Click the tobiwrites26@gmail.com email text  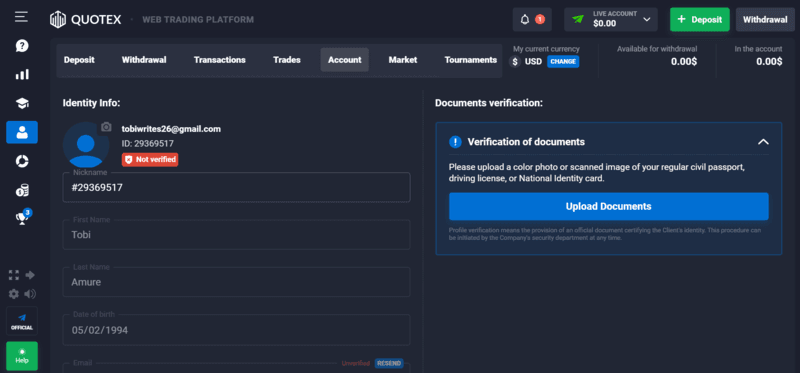coord(171,129)
